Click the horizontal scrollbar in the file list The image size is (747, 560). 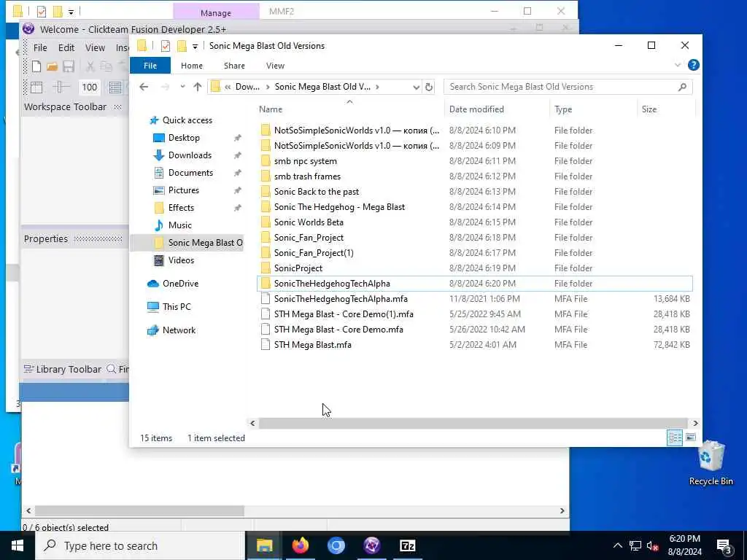473,424
